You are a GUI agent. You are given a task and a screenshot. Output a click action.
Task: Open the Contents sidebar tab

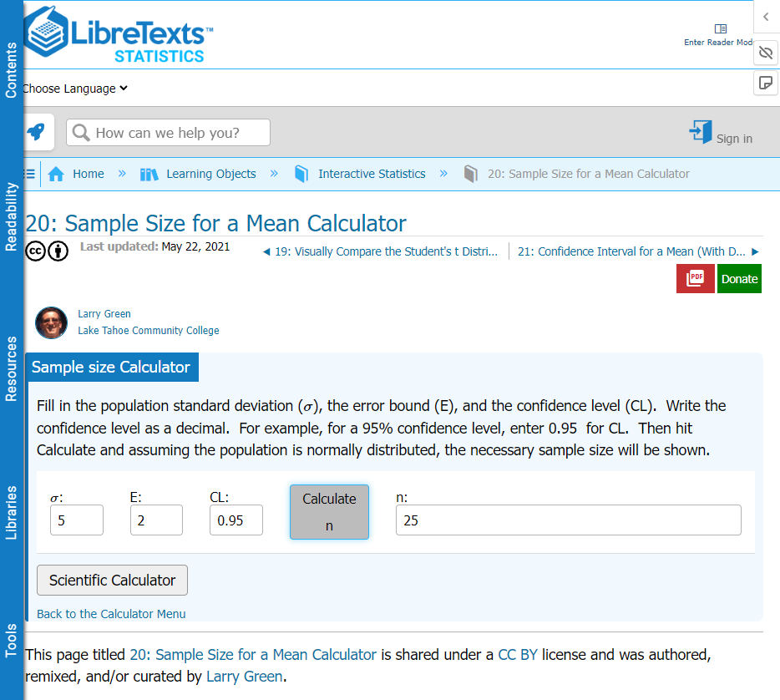11,69
